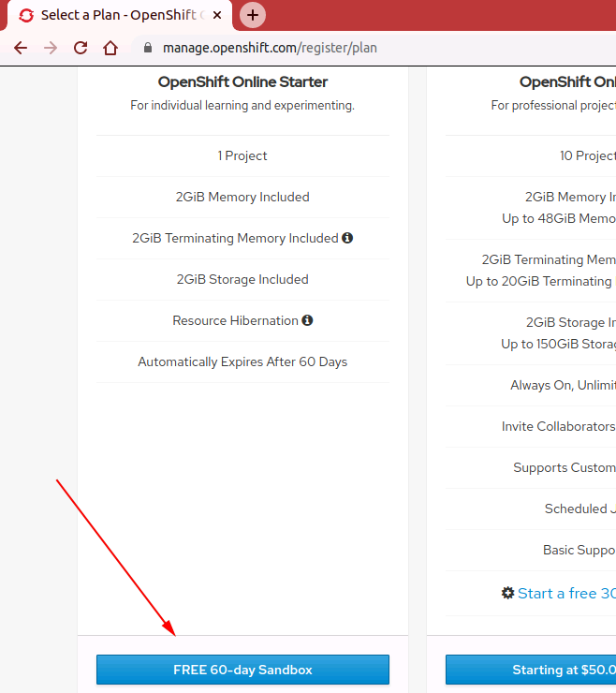Go forward with the forward arrow
616x693 pixels.
51,48
